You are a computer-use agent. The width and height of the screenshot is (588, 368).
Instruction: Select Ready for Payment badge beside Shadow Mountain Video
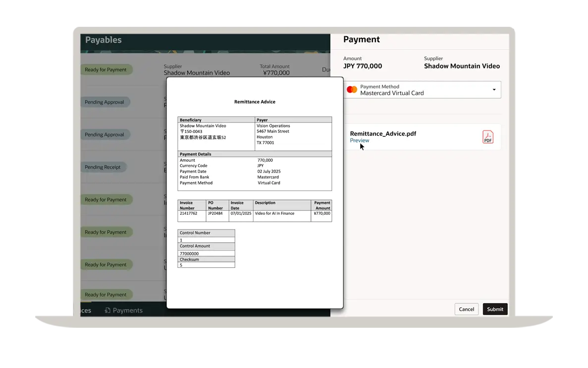click(106, 70)
